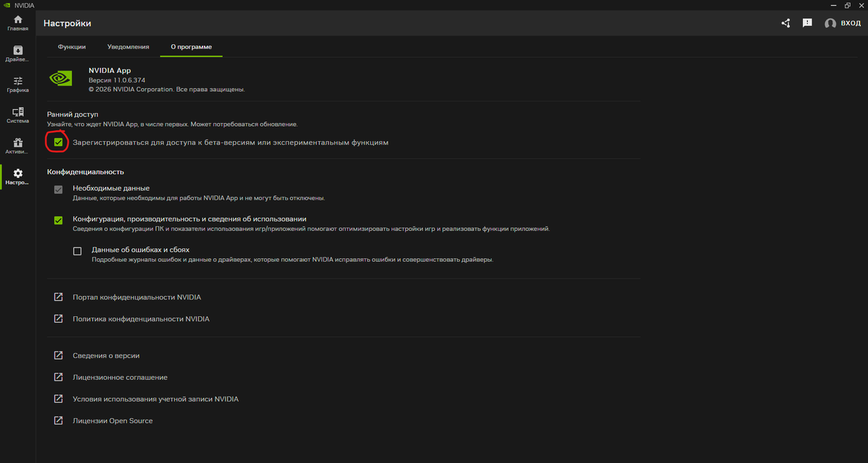
Task: Open Политика конфиденциальности NVIDIA link
Action: [x=141, y=318]
